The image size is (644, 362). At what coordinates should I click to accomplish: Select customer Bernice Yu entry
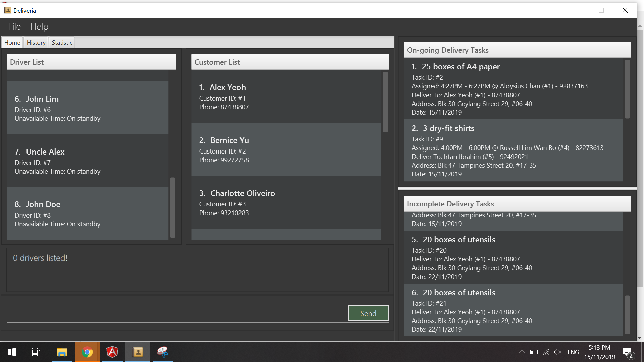coord(286,149)
